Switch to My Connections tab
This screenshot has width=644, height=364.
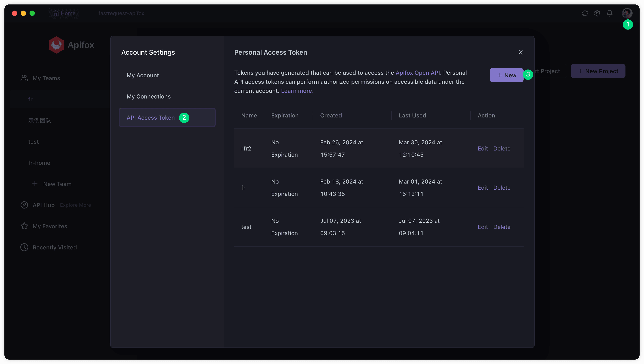coord(149,97)
